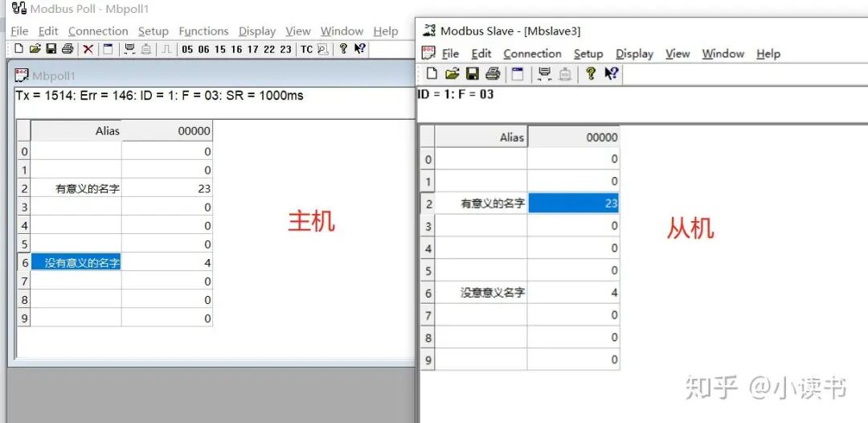Click the Tx/Err status line in Mbpoll1

159,95
